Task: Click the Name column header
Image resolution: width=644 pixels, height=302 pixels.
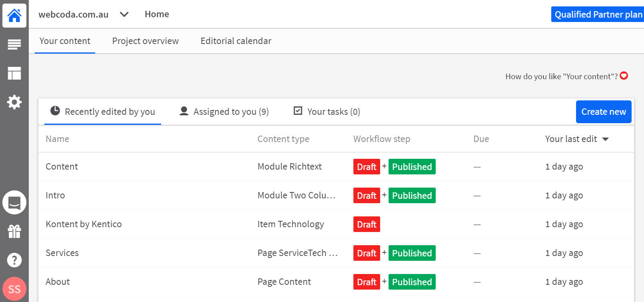Action: 58,139
